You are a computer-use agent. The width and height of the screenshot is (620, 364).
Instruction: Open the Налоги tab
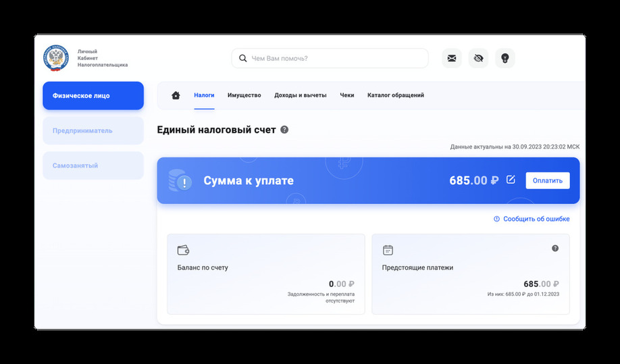coord(204,95)
